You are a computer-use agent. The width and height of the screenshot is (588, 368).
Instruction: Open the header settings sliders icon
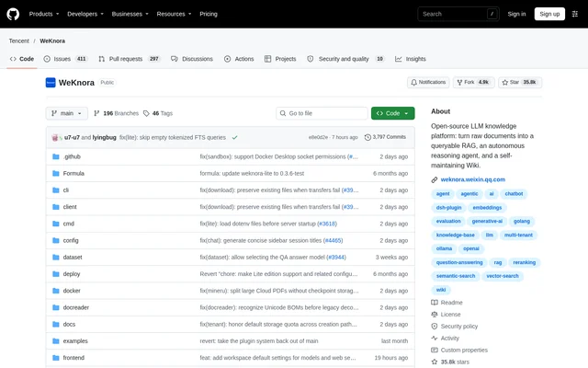coord(574,14)
